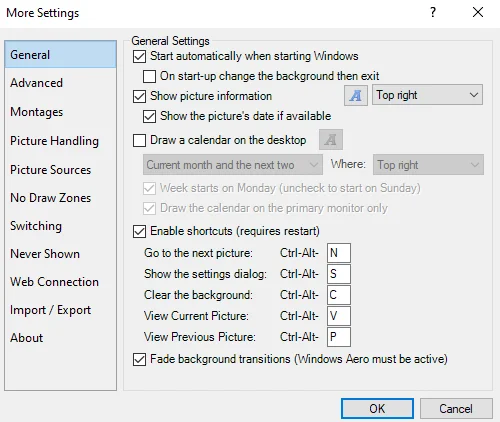Click View Previous Picture shortcut field
Viewport: 500px width, 422px height.
click(x=339, y=337)
